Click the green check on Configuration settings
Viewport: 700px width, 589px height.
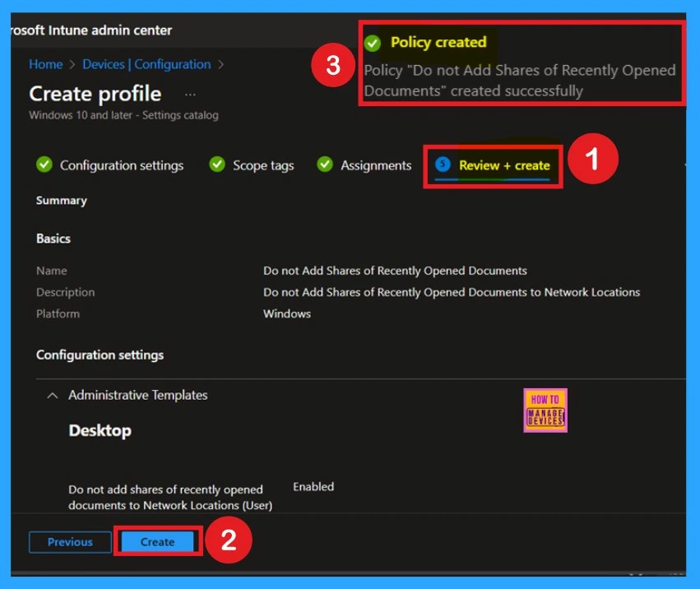pos(44,165)
